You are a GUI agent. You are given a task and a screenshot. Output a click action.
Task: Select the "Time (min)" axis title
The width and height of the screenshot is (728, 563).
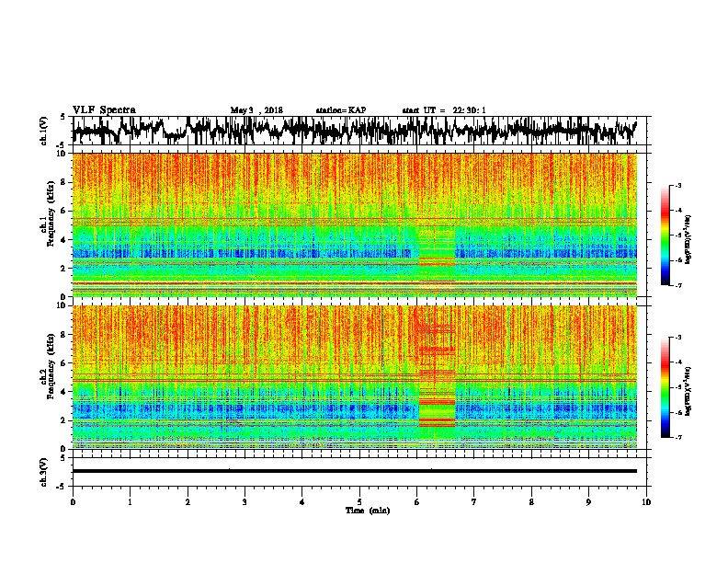(368, 511)
